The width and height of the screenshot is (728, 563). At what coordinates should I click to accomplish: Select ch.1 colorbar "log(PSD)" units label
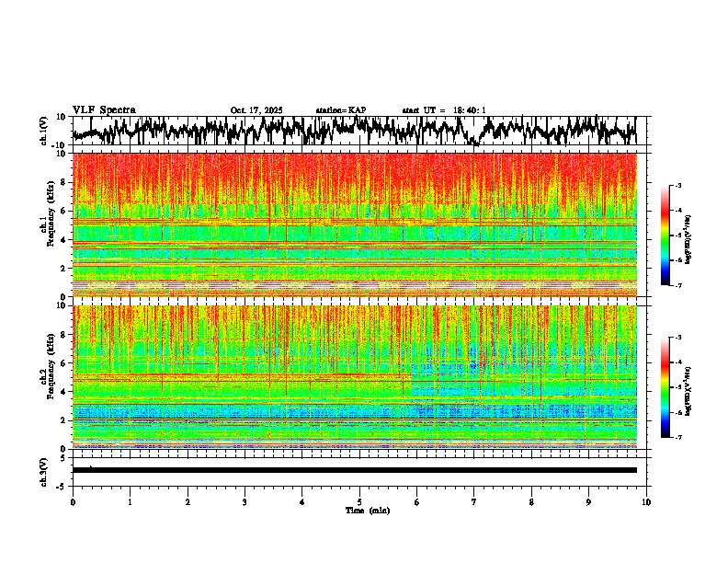tap(688, 239)
